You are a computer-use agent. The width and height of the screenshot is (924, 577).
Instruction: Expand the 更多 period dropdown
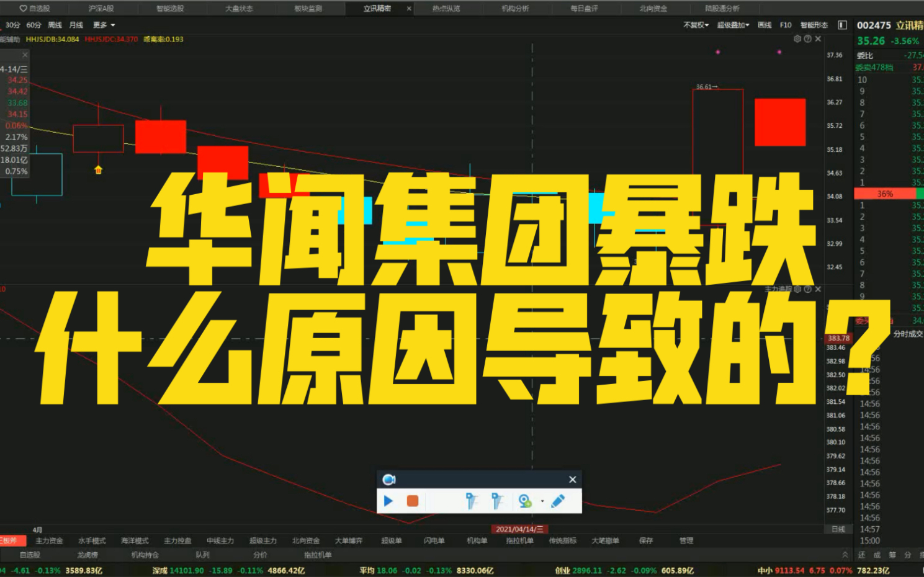coord(104,25)
